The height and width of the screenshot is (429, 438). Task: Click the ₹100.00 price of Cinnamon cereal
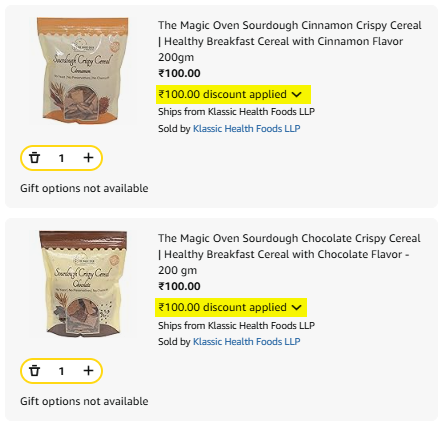(179, 73)
